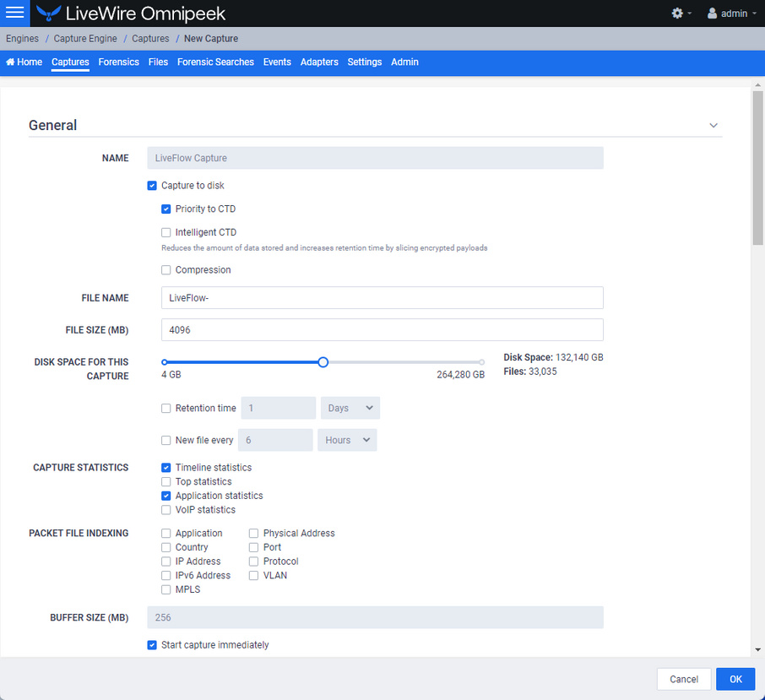The width and height of the screenshot is (765, 700).
Task: Open the hamburger navigation menu
Action: click(x=14, y=14)
